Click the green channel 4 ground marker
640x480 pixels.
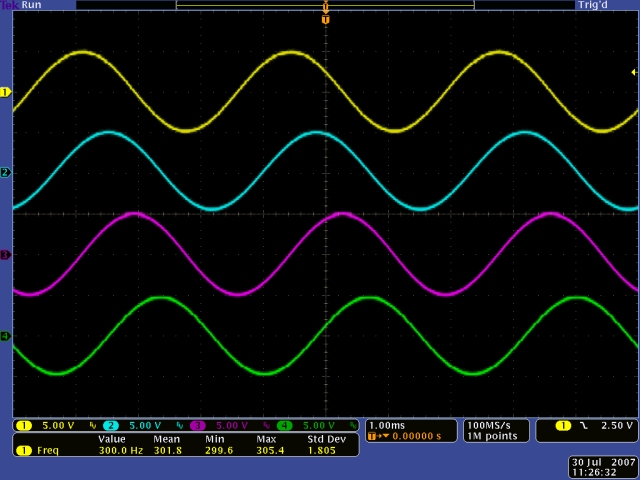tap(5, 336)
